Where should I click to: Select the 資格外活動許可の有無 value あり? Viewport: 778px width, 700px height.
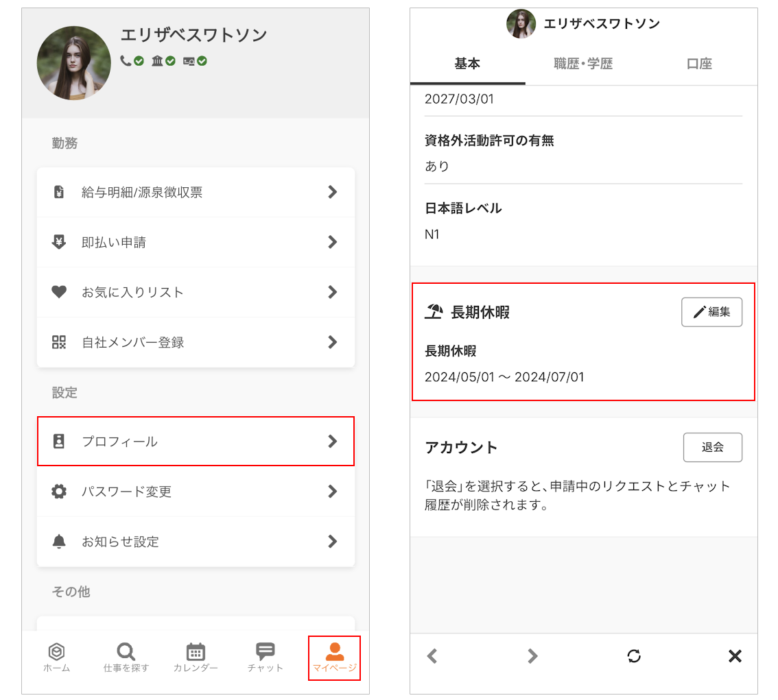point(437,166)
